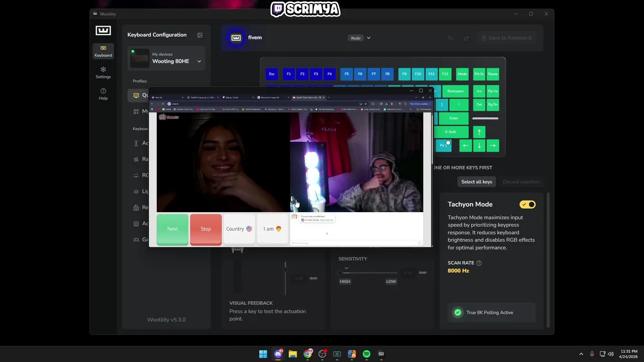Click the New Chrome available button
This screenshot has height=362, width=644.
[419, 104]
